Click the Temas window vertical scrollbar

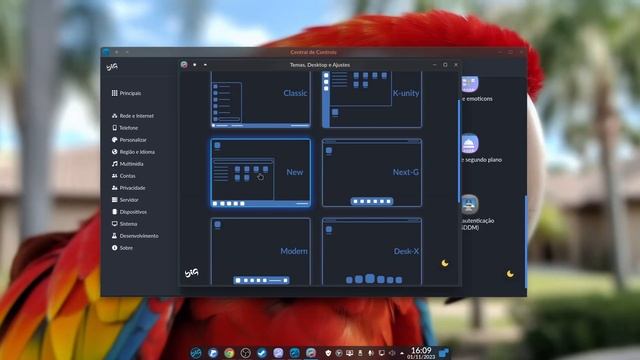459,151
